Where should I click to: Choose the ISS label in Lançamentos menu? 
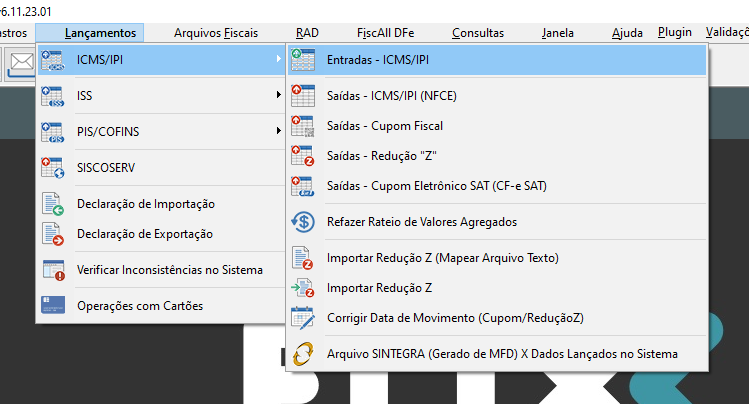click(x=85, y=96)
